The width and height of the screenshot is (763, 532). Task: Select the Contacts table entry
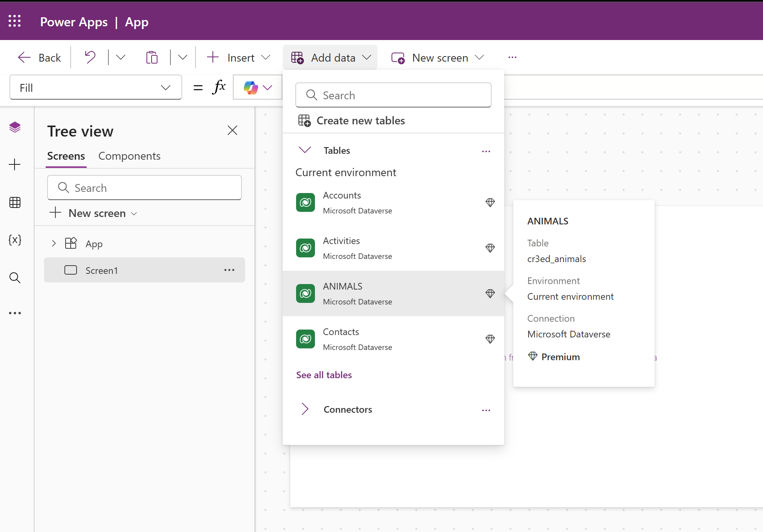click(x=357, y=339)
